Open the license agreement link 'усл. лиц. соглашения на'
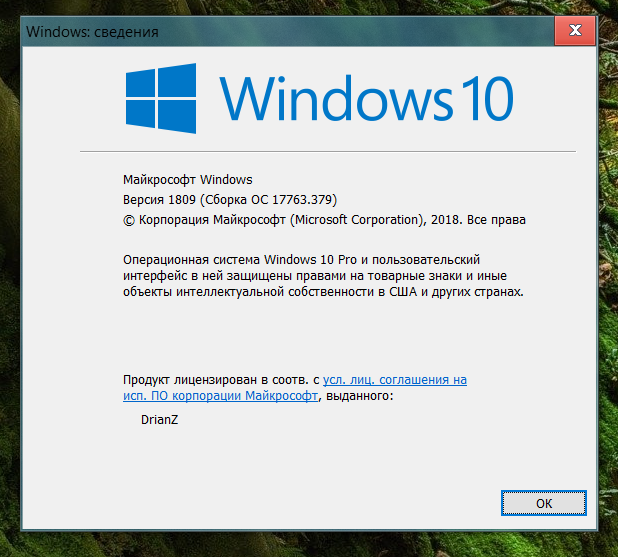Viewport: 618px width, 557px height. [395, 380]
